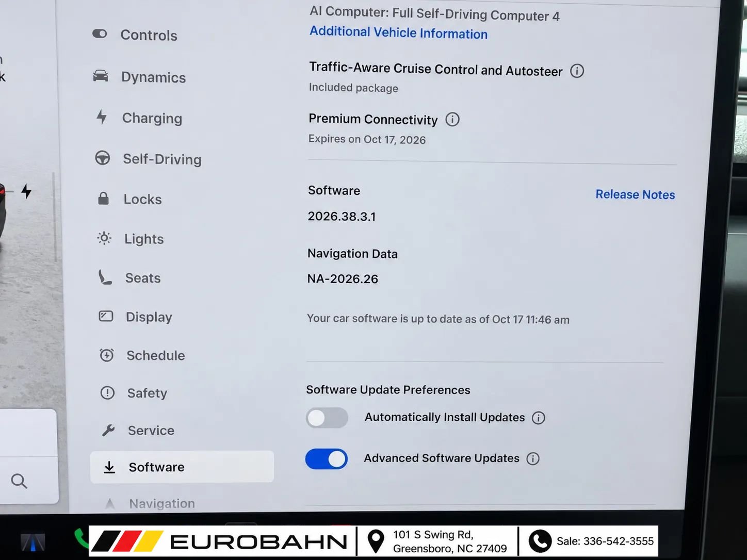Tap the Software Update Preferences heading
This screenshot has width=747, height=560.
tap(388, 390)
